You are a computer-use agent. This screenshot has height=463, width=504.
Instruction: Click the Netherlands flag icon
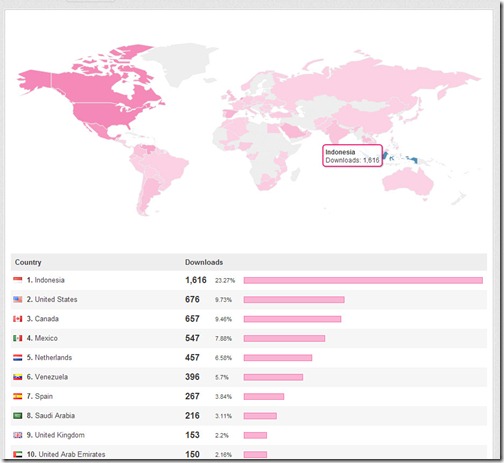point(18,357)
